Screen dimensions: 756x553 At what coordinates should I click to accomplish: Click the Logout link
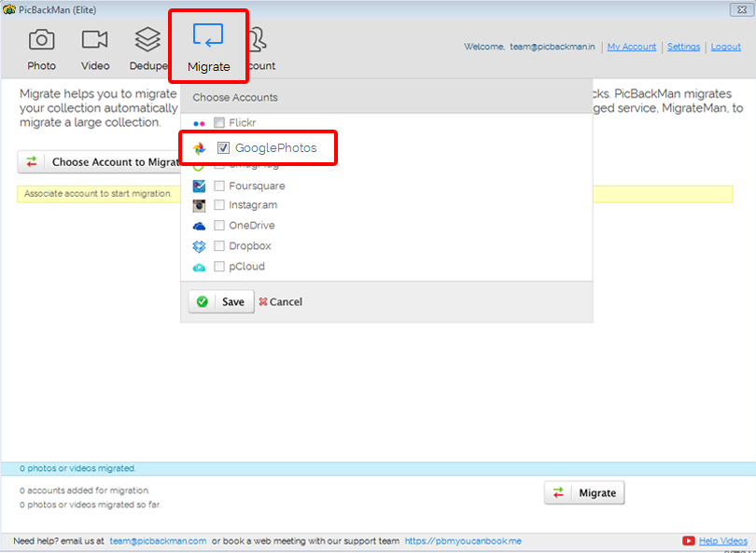(725, 48)
